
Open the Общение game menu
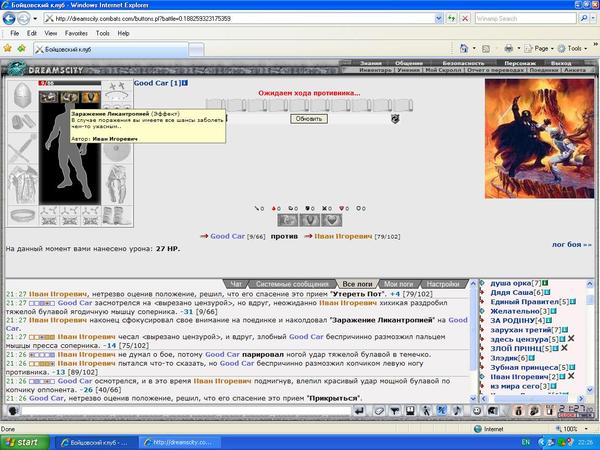click(x=409, y=63)
